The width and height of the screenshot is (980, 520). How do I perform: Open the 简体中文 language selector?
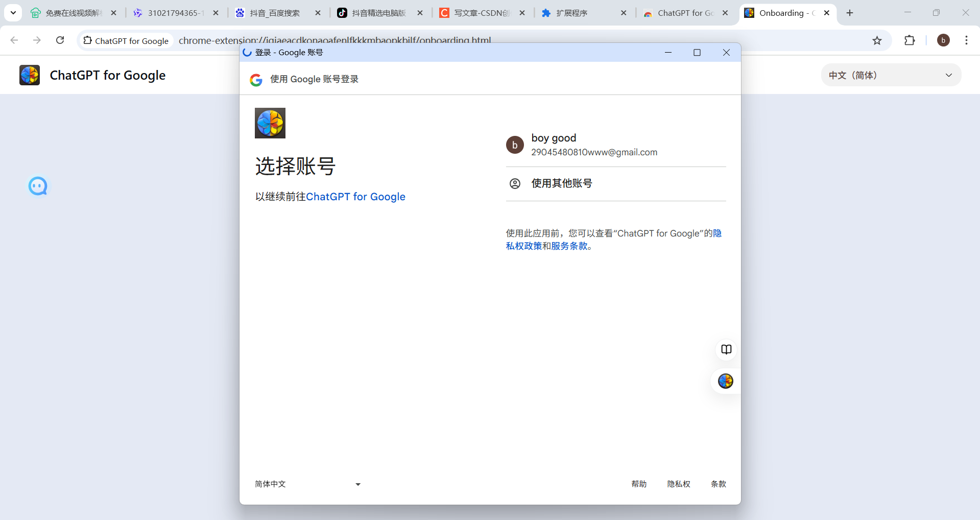pos(308,484)
